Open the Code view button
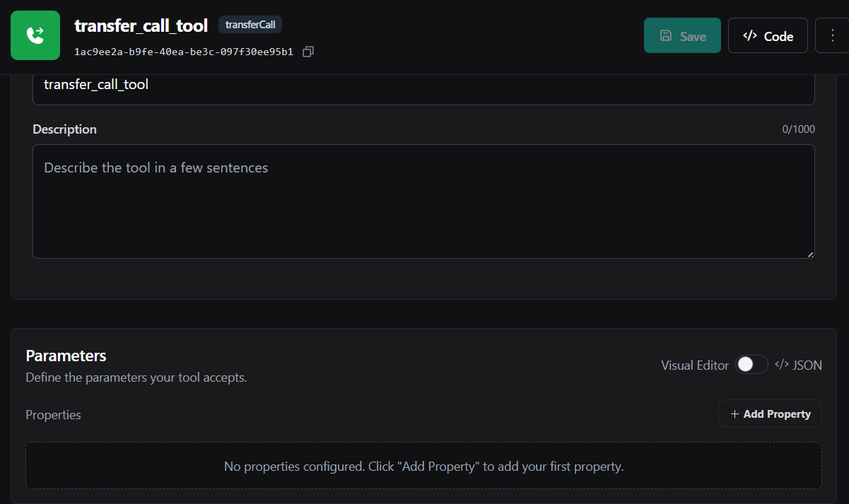This screenshot has width=849, height=504. point(768,36)
